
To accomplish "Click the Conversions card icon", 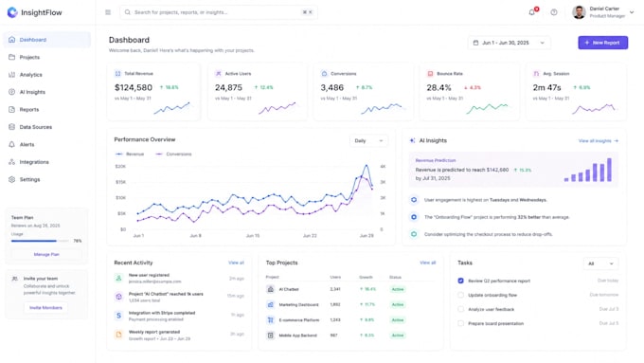I will [x=324, y=74].
